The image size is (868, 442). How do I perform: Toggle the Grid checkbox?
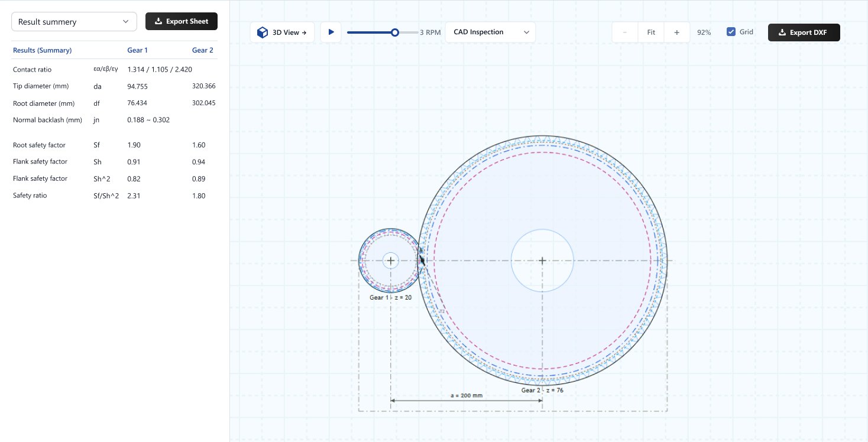(x=731, y=32)
